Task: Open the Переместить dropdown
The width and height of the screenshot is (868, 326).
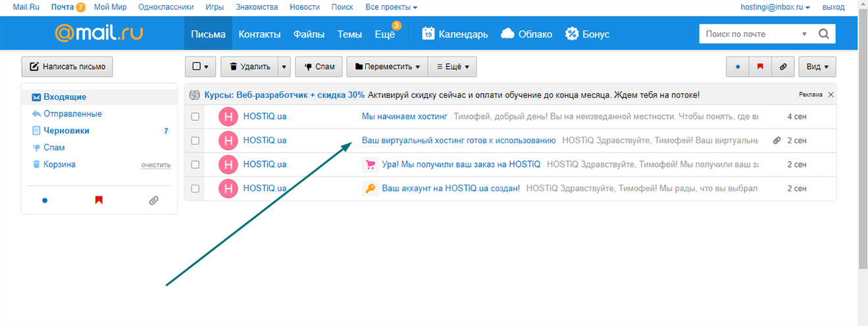Action: [388, 66]
